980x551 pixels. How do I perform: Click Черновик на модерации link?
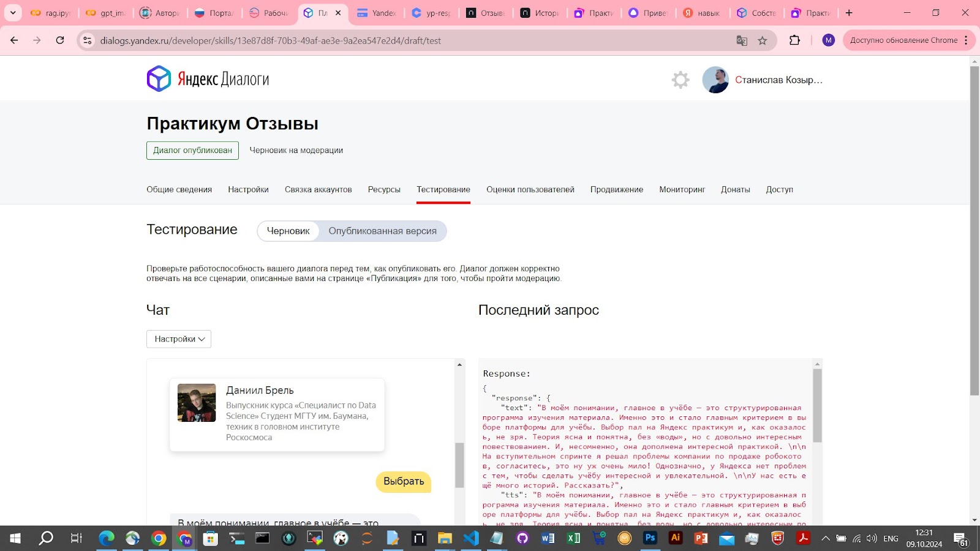coord(296,151)
